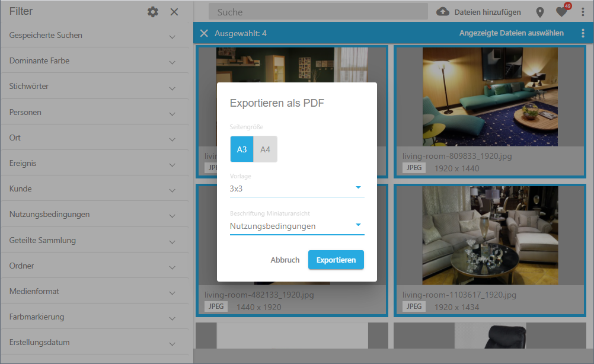Click Angezeigte Dateien auswählen
594x364 pixels.
pyautogui.click(x=511, y=33)
